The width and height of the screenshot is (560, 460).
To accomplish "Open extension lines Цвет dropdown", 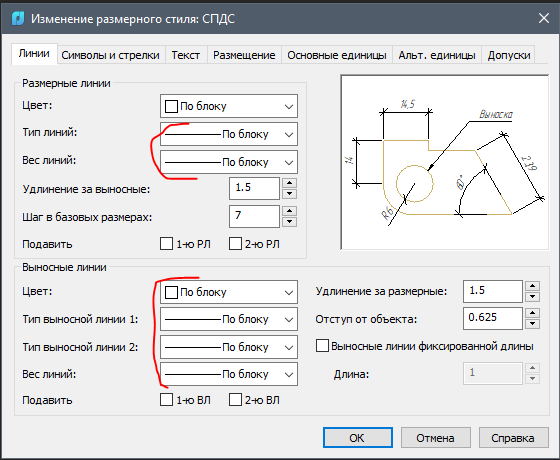I will 229,292.
